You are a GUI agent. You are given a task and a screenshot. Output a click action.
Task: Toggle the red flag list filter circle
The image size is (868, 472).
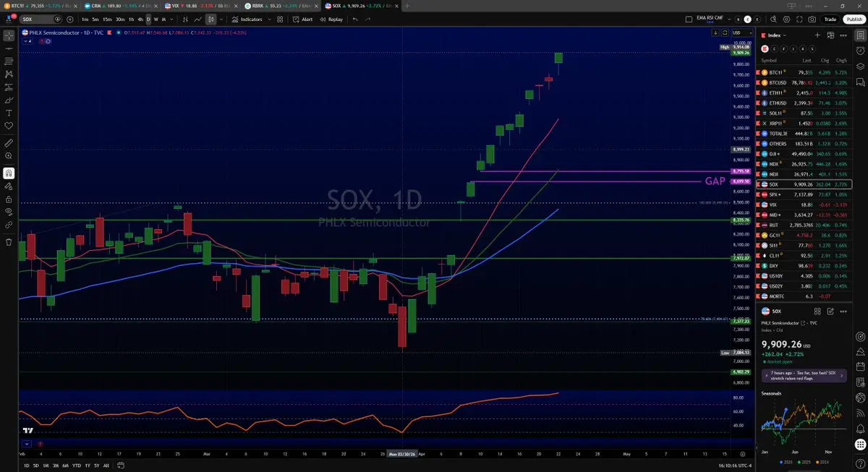tap(765, 48)
